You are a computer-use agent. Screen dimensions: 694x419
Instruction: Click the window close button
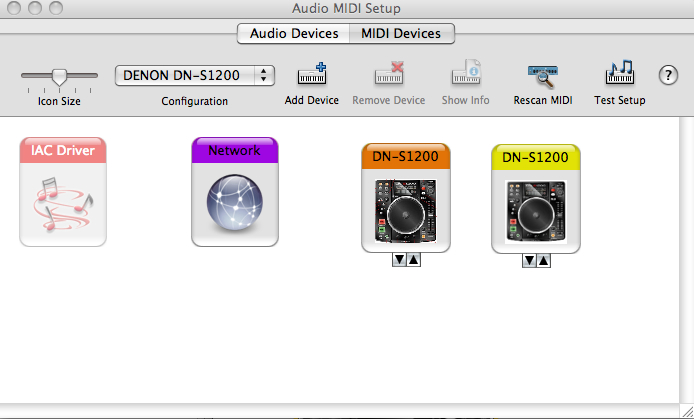[14, 8]
